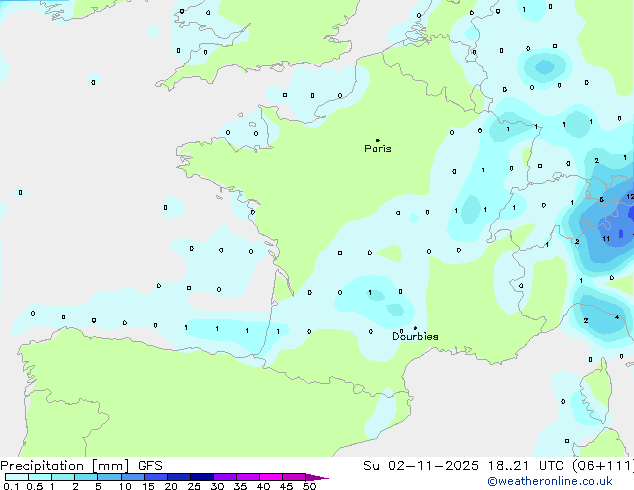
Task: Pick the 20 mm legend color swatch
Action: tap(179, 477)
